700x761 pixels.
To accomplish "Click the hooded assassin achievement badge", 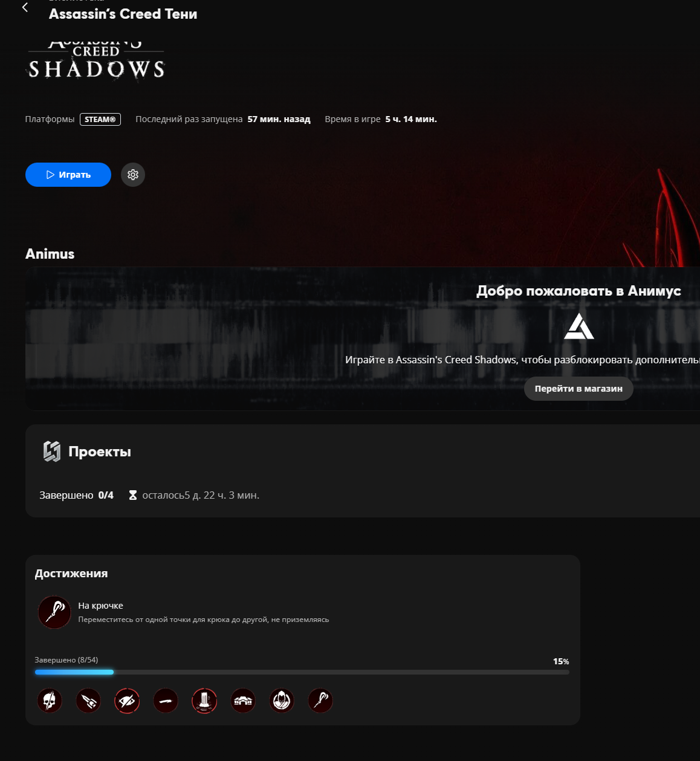I will [282, 701].
